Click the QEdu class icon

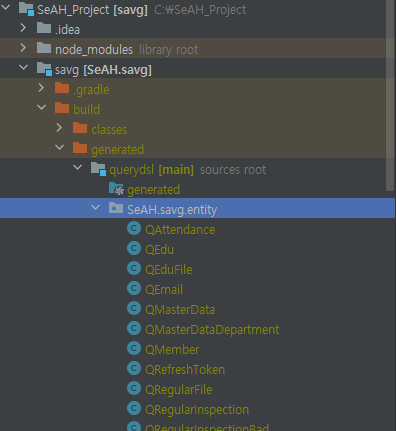134,249
